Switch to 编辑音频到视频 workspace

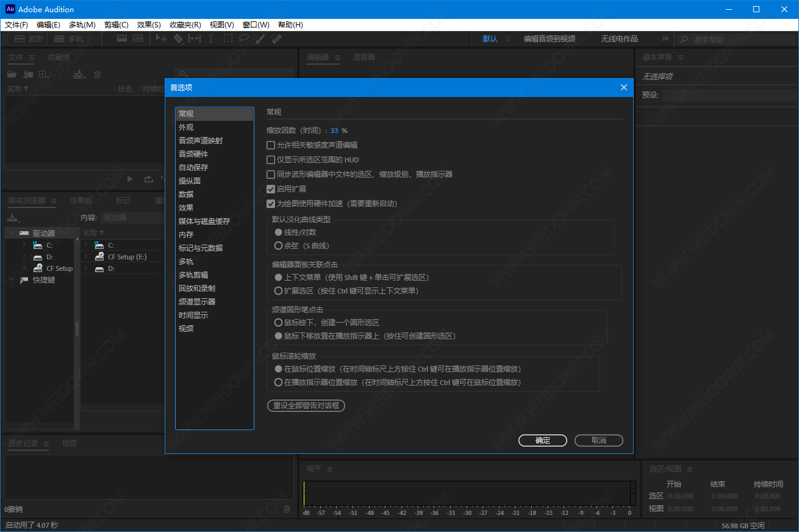(x=550, y=38)
